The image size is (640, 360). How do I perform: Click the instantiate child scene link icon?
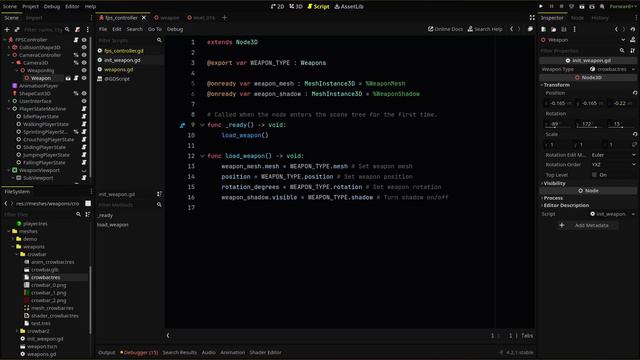tap(17, 29)
